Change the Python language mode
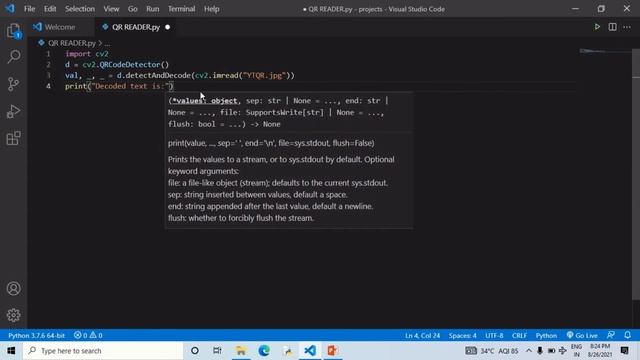 (546, 336)
